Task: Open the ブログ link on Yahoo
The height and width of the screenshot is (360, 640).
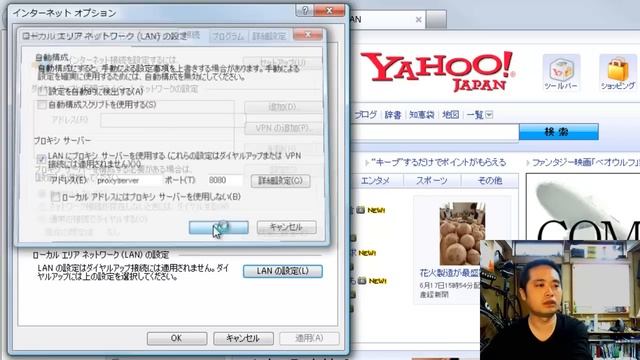Action: 365,115
